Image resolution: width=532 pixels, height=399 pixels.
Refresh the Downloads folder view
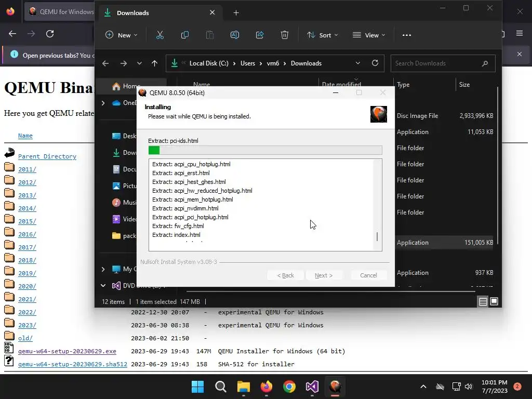click(375, 63)
